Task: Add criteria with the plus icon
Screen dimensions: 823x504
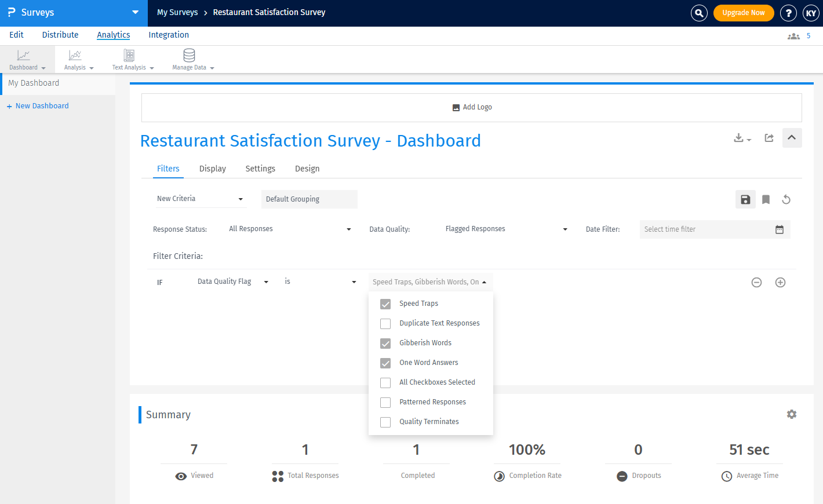Action: click(780, 282)
